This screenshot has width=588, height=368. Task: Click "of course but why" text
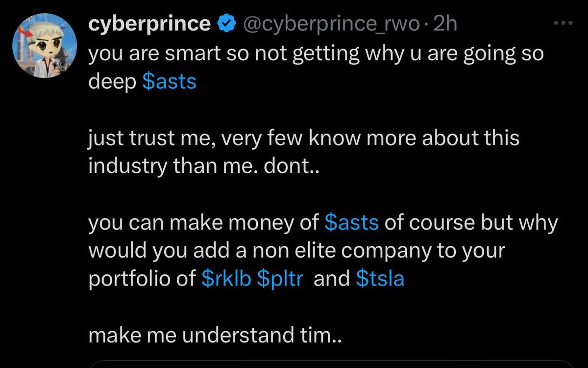click(x=471, y=222)
